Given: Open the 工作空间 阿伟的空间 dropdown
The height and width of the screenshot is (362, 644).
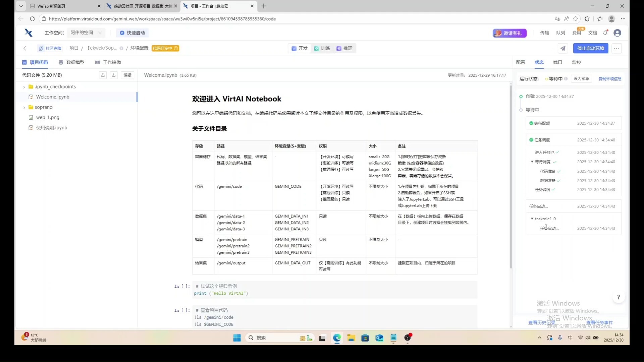Looking at the screenshot, I should (86, 33).
